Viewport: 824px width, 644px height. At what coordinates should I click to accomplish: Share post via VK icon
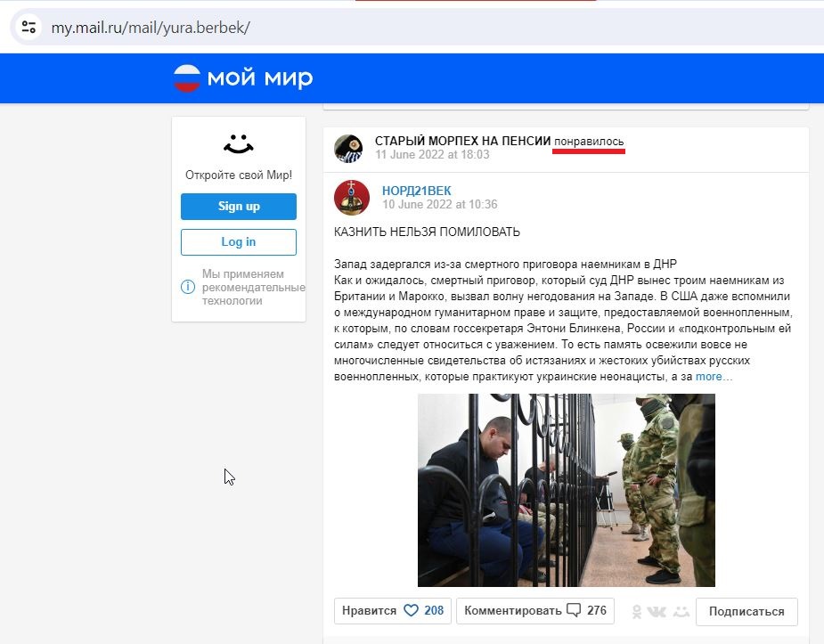[x=657, y=611]
